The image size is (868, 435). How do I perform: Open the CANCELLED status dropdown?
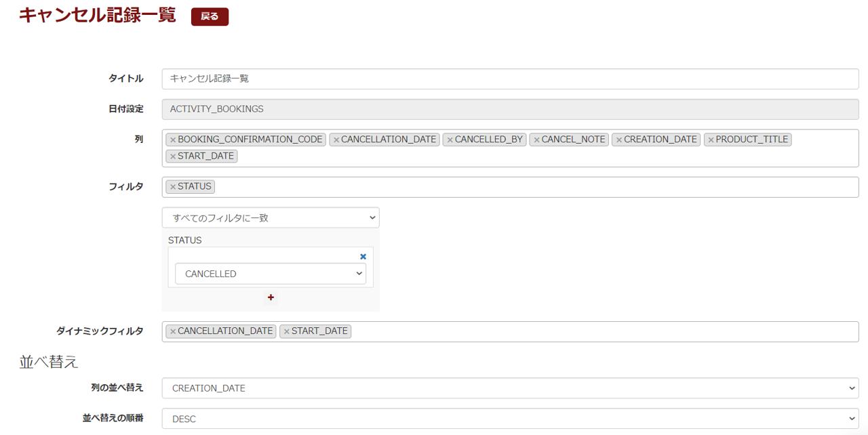tap(270, 274)
